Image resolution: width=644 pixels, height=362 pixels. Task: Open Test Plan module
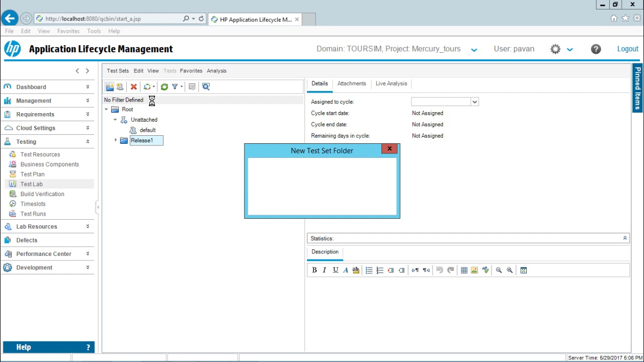(x=33, y=174)
